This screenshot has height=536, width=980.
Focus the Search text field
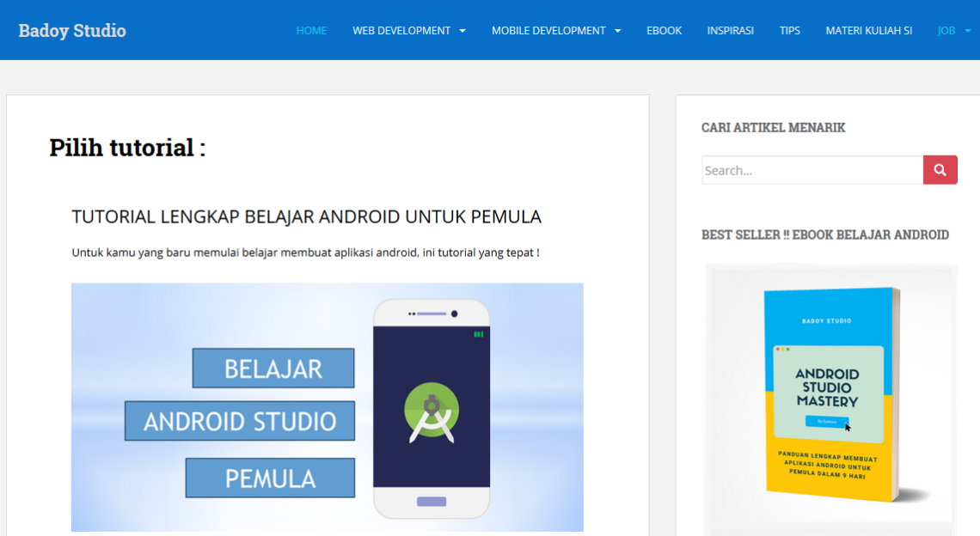[x=812, y=170]
